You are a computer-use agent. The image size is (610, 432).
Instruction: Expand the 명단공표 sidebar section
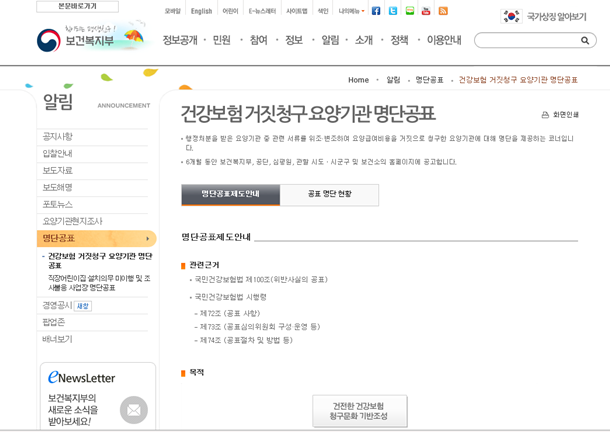tap(96, 238)
